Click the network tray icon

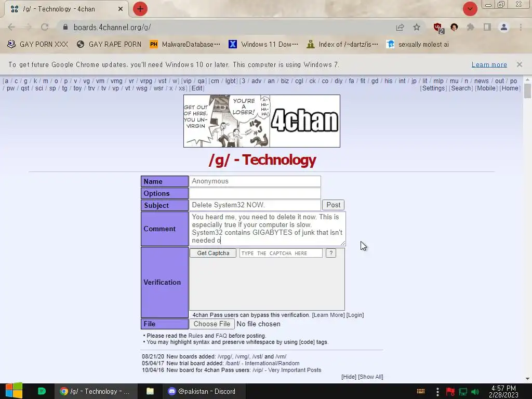tap(463, 392)
